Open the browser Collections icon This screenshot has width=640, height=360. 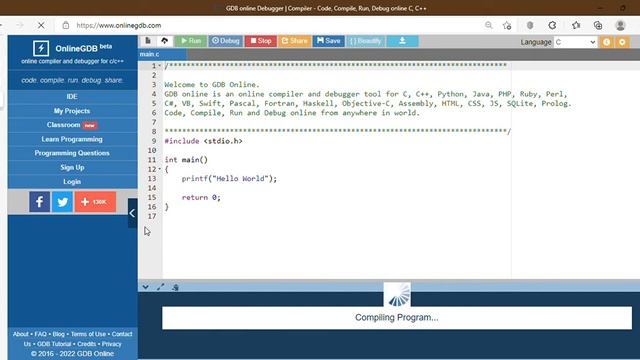598,25
